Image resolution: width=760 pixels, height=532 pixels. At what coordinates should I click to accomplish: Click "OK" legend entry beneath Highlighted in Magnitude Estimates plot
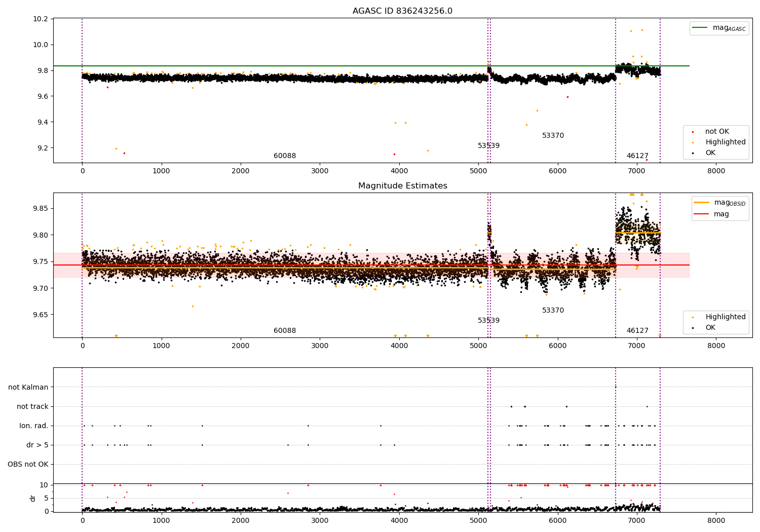(x=710, y=328)
